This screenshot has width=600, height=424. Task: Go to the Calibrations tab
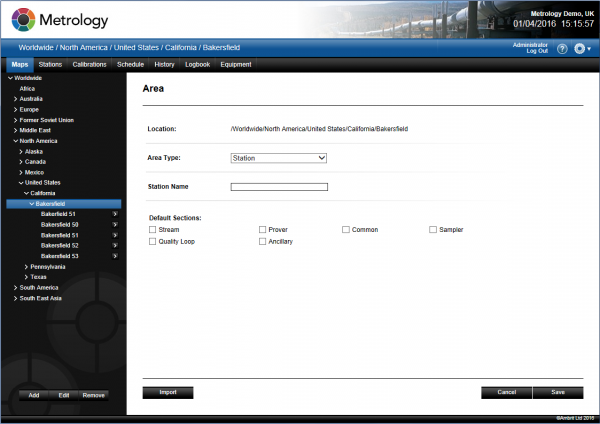pos(90,65)
